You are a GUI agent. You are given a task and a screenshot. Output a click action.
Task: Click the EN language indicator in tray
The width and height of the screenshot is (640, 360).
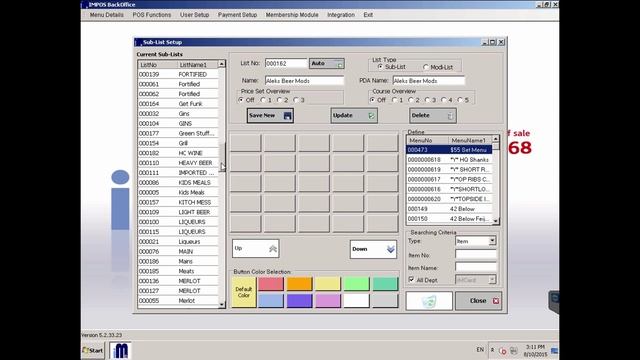[x=480, y=350]
